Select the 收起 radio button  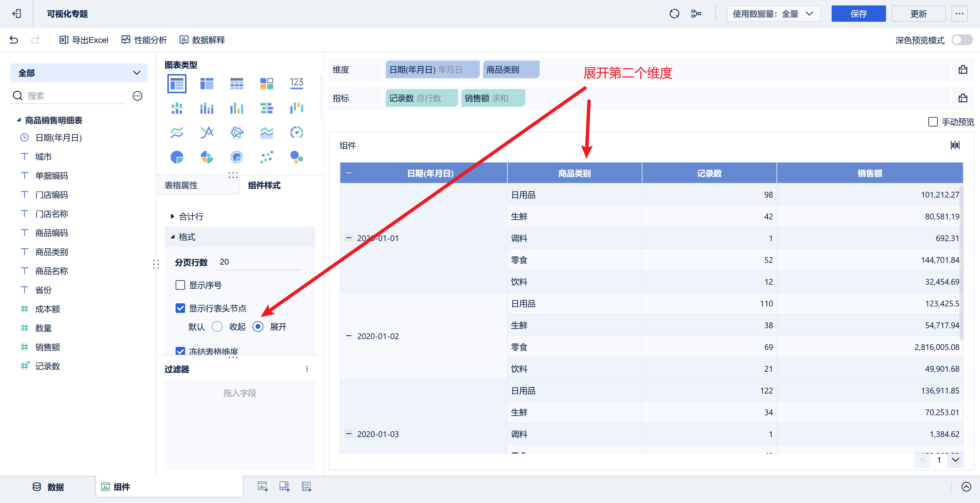217,326
